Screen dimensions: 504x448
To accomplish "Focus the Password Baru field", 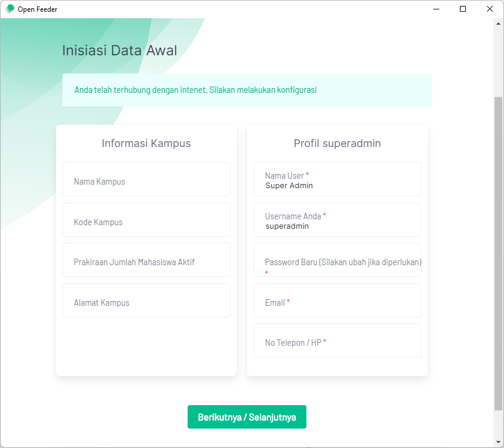I will point(337,260).
